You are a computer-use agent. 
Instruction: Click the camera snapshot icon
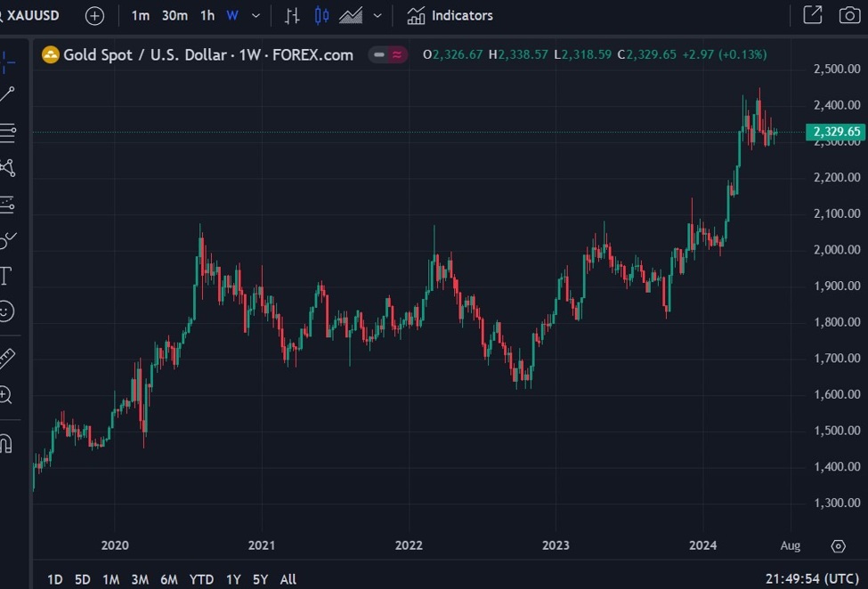click(849, 15)
